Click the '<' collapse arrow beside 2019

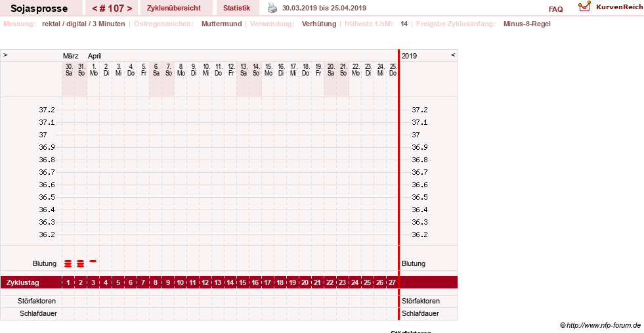tap(453, 55)
